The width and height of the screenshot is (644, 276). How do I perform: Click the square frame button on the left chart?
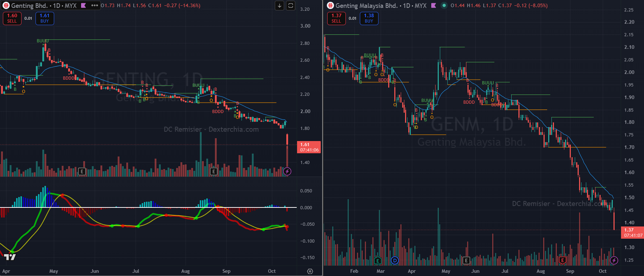point(291,5)
